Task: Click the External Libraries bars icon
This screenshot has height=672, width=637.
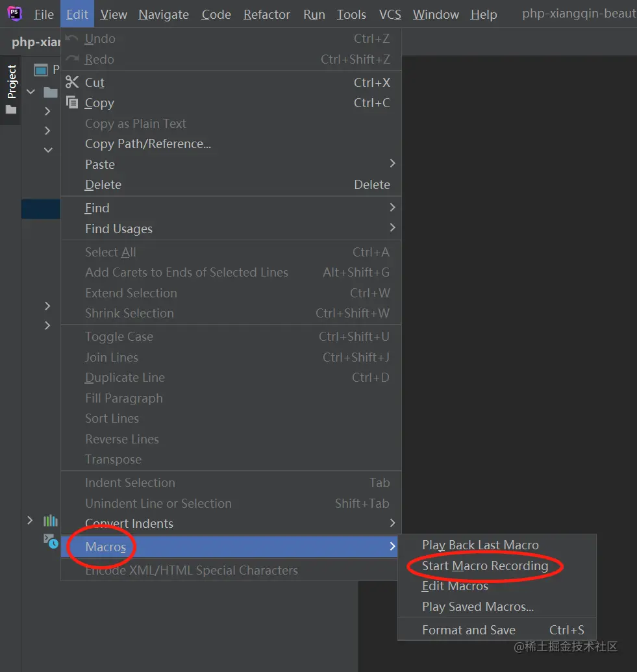Action: coord(50,520)
